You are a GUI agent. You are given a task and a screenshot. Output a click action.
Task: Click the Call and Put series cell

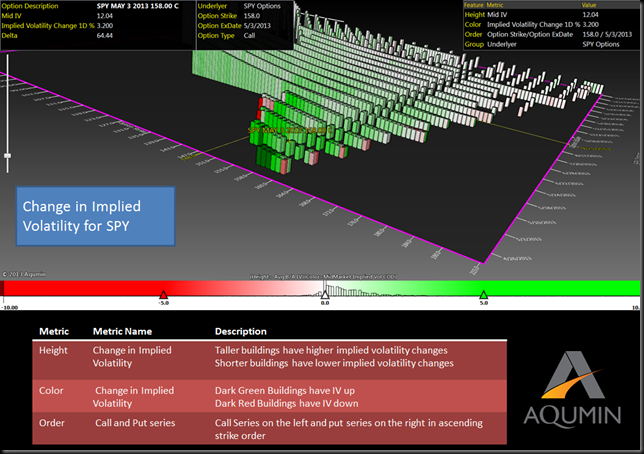click(135, 423)
